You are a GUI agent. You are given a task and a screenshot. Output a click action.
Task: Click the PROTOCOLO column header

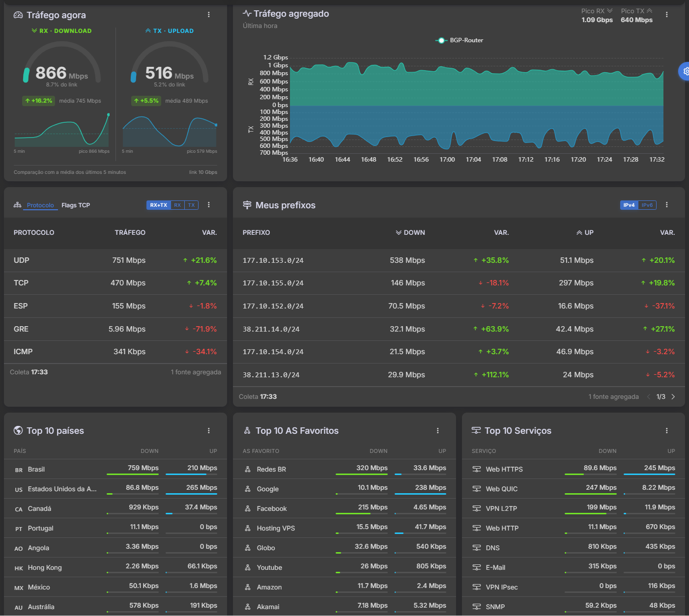(34, 233)
